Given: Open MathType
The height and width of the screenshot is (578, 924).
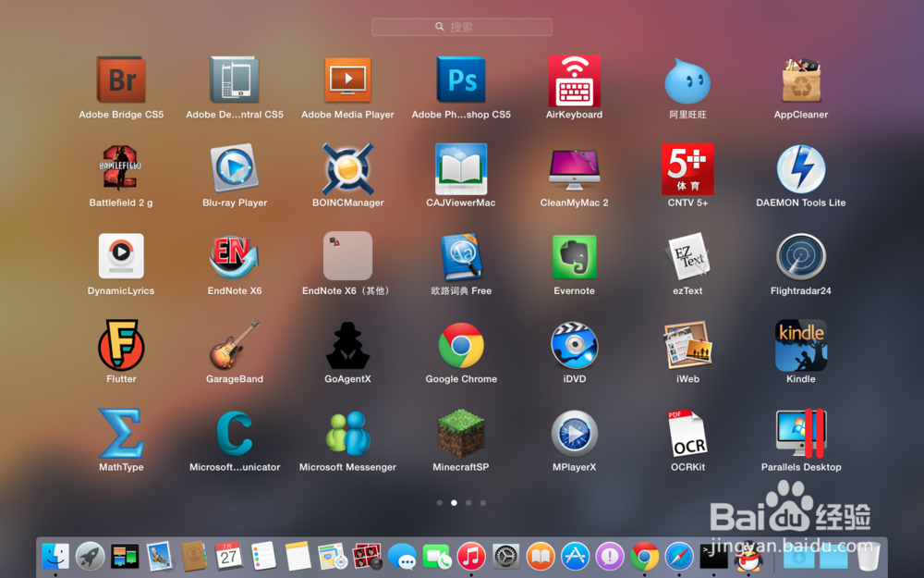Looking at the screenshot, I should point(121,435).
